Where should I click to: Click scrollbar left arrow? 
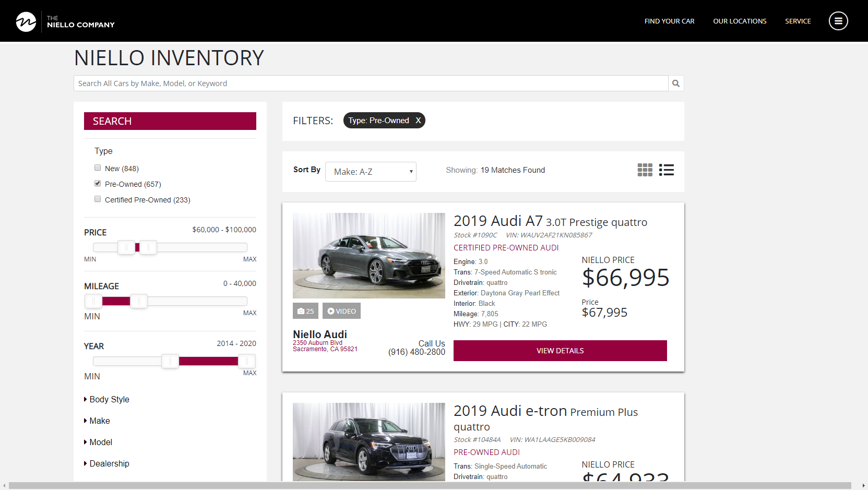[x=4, y=486]
